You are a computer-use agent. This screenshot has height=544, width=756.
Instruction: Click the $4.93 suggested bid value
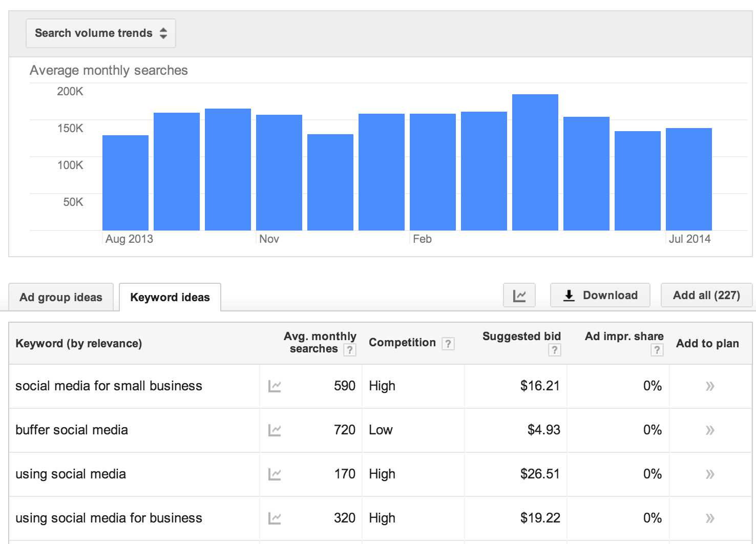tap(543, 430)
